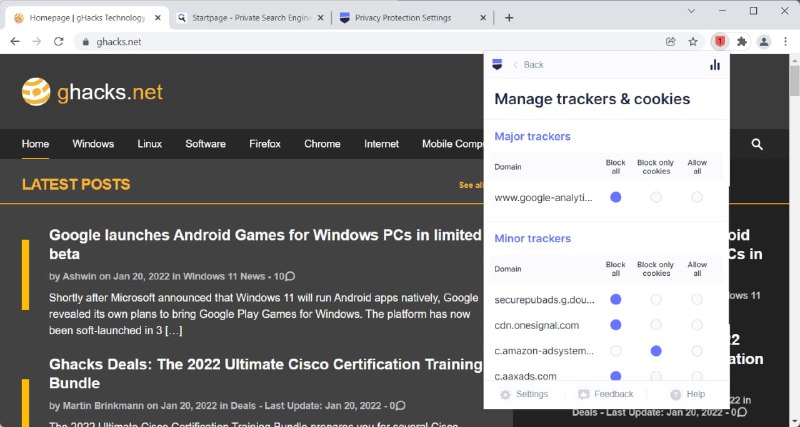Select Allow all for cdn.onesignal.com
The height and width of the screenshot is (427, 800).
coord(697,325)
